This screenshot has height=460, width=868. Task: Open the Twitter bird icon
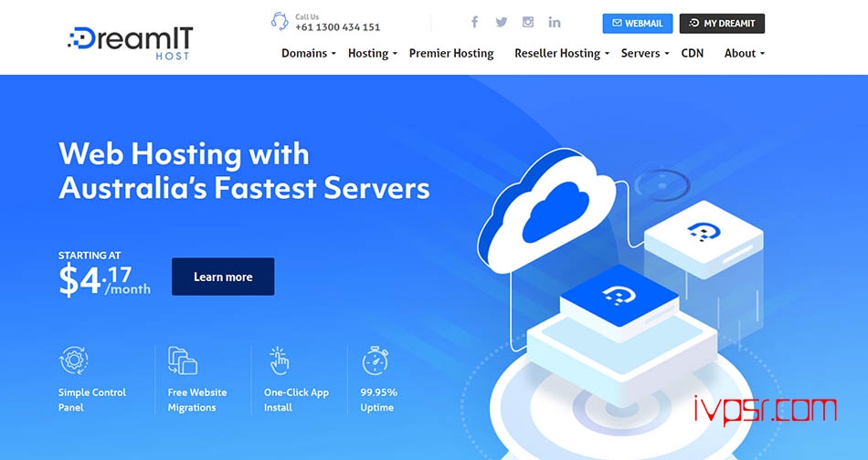(x=501, y=22)
